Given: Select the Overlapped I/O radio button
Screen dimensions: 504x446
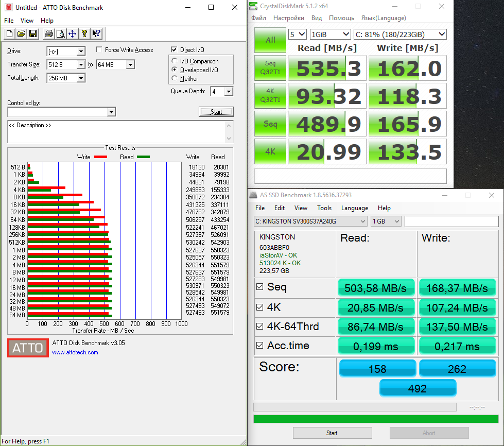Looking at the screenshot, I should click(174, 70).
